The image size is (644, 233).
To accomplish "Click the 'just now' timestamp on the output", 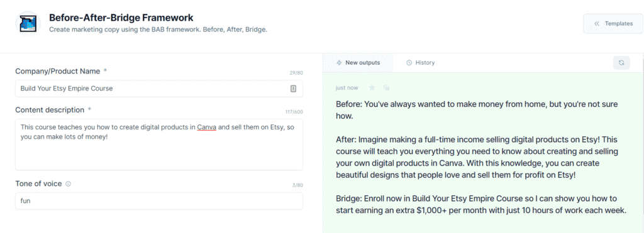I will [347, 88].
